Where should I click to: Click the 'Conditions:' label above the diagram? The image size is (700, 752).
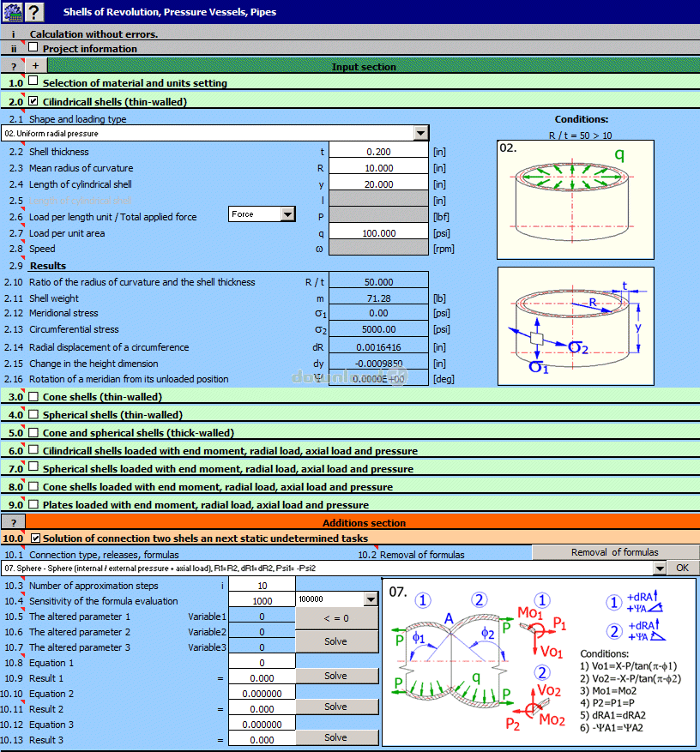pos(582,119)
